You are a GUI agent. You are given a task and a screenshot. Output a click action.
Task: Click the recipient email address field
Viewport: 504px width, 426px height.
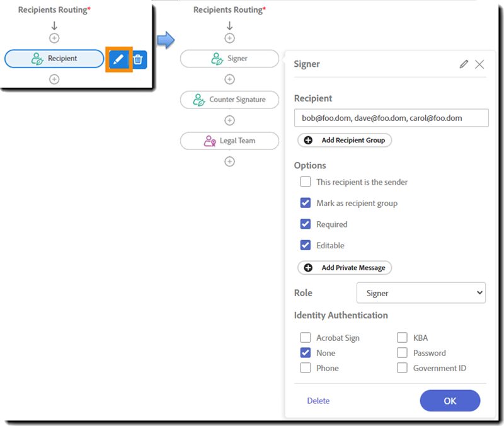pos(391,117)
